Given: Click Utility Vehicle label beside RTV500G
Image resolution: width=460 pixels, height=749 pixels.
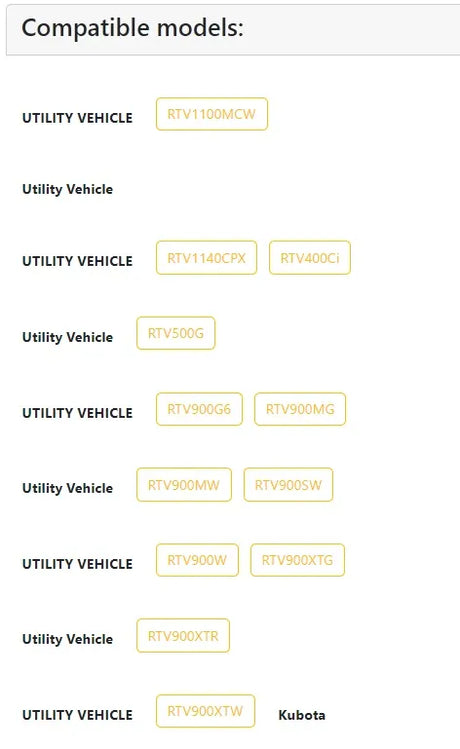Looking at the screenshot, I should (x=68, y=337).
